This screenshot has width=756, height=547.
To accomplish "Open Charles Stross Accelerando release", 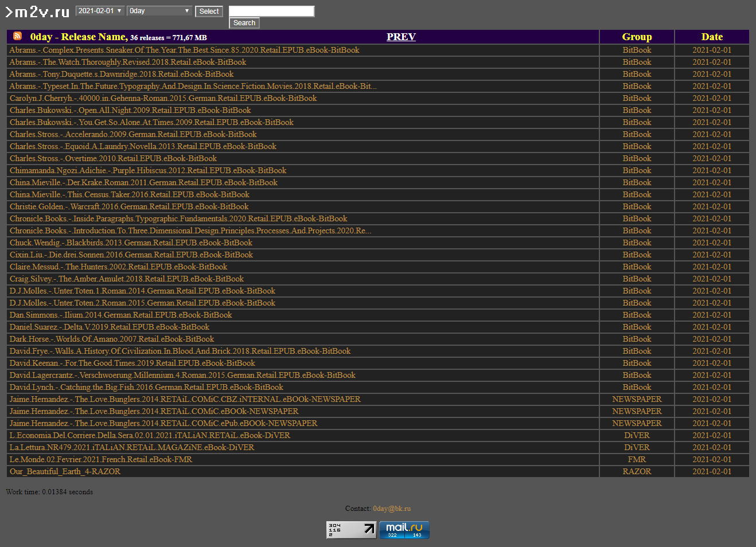I will pyautogui.click(x=133, y=134).
